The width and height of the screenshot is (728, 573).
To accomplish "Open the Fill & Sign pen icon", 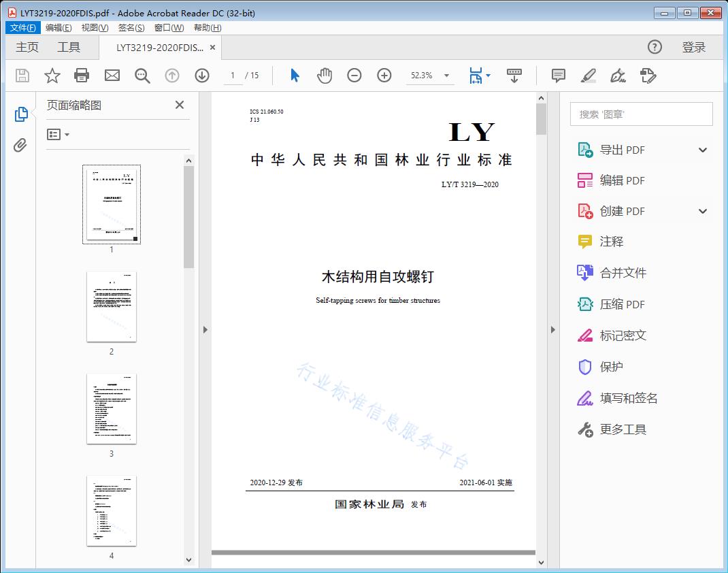I will tap(618, 76).
